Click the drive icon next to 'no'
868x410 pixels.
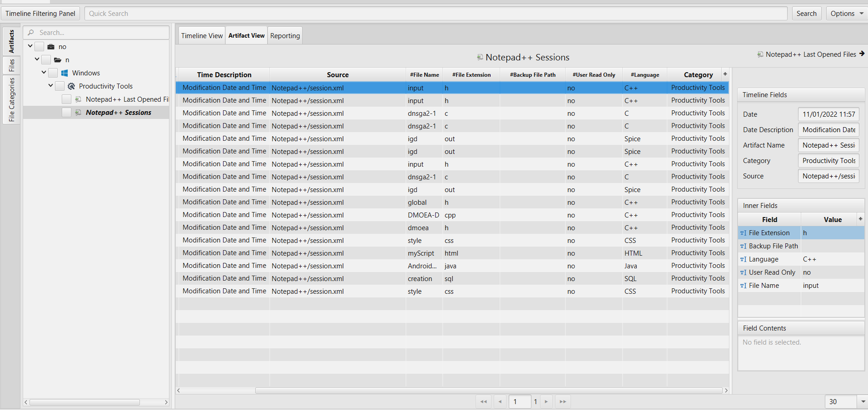(51, 47)
